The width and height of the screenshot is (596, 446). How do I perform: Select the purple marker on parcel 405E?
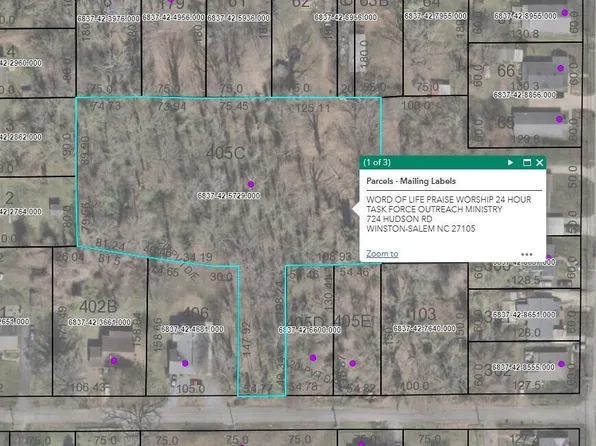(353, 363)
